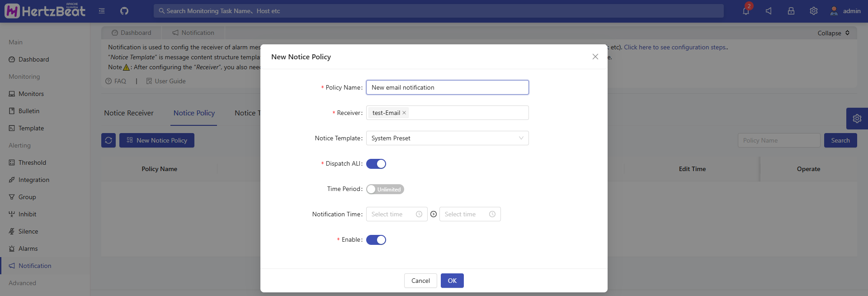
Task: Click the megaphone icon in header
Action: point(769,11)
